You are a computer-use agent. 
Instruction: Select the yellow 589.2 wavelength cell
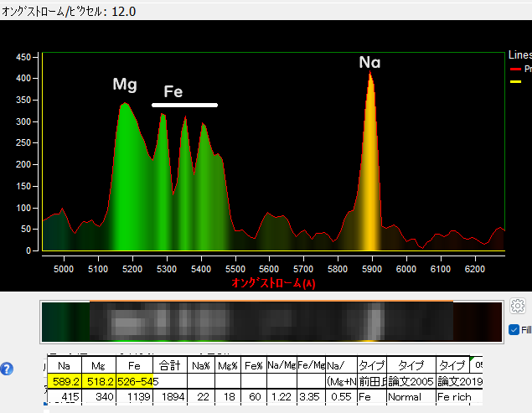tap(63, 381)
